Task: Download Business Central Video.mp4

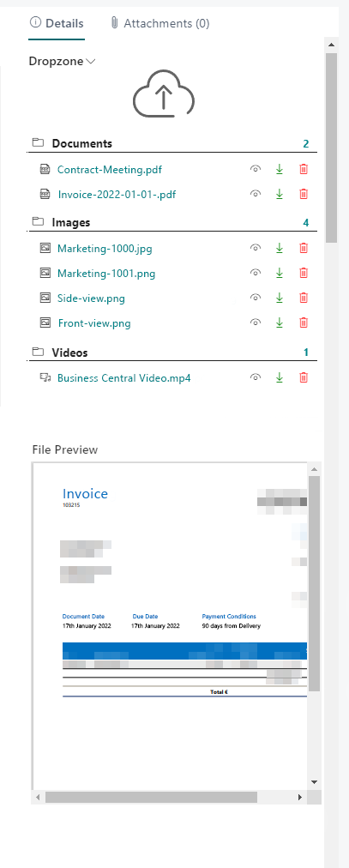Action: pyautogui.click(x=280, y=377)
